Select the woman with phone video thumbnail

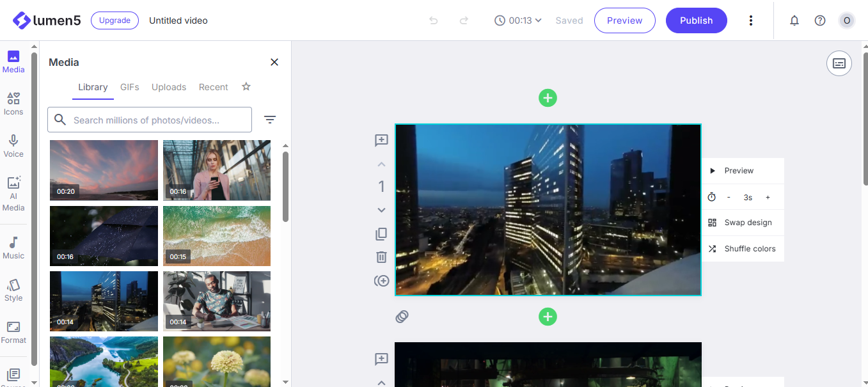[217, 170]
